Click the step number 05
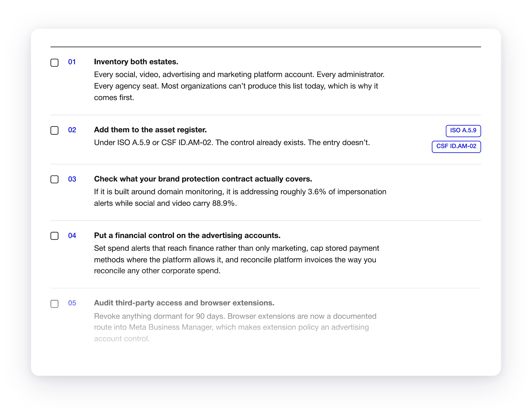This screenshot has width=532, height=409. tap(72, 303)
